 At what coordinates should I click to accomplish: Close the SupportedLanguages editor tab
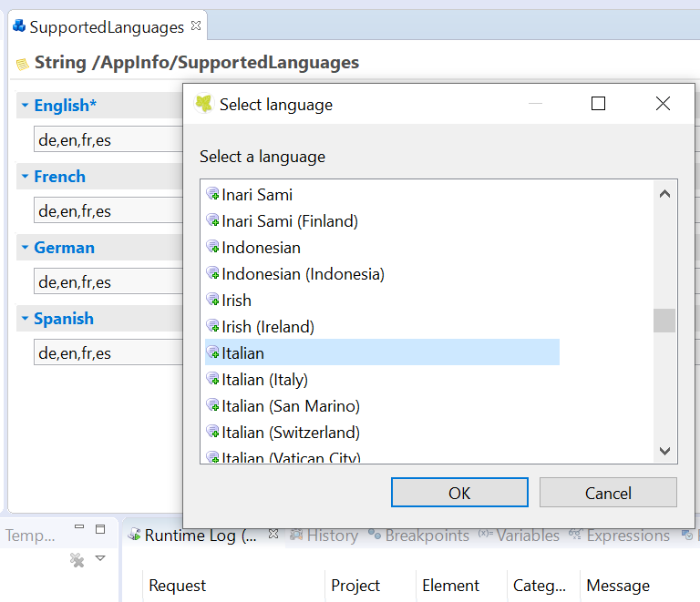196,26
